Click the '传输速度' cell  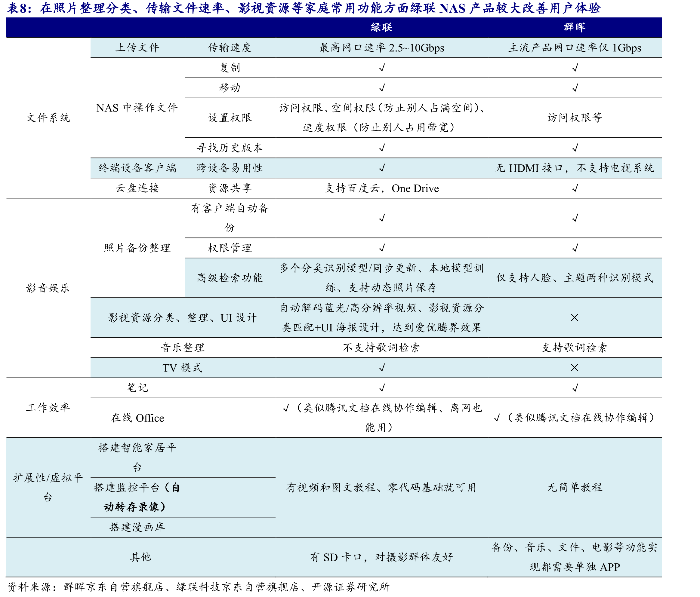[x=230, y=47]
